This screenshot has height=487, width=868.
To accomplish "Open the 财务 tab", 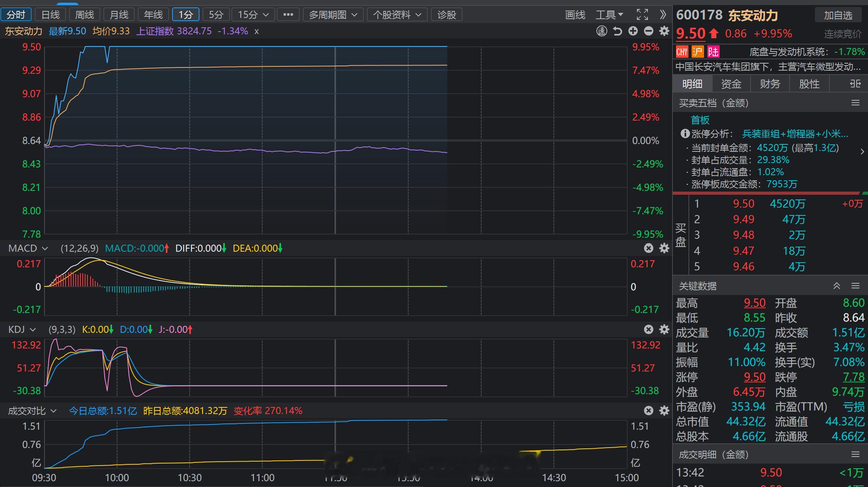I will click(770, 84).
